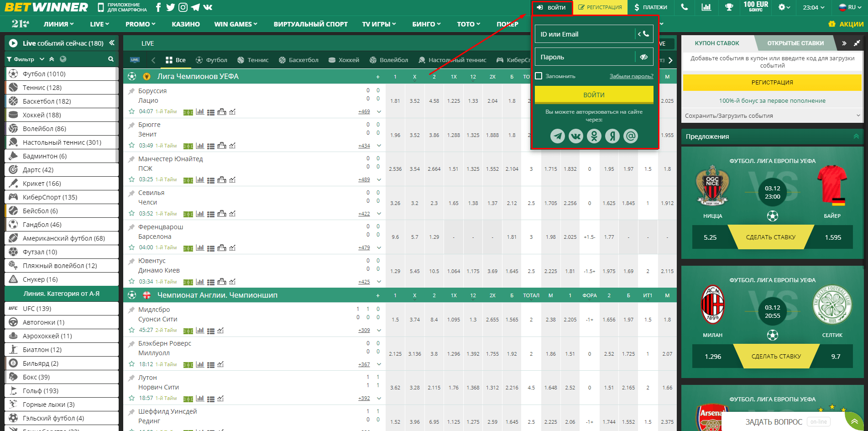
Task: Toggle password visibility eye icon
Action: pyautogui.click(x=644, y=57)
